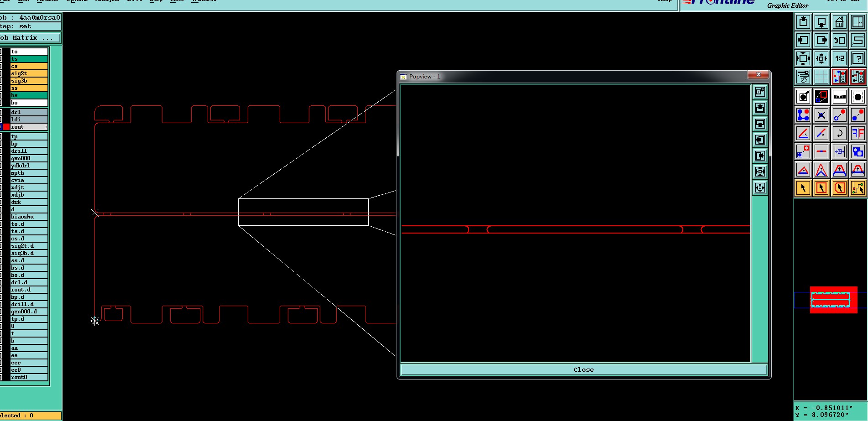Click the zoom area red-blue squares icon
This screenshot has width=868, height=421.
[x=821, y=97]
